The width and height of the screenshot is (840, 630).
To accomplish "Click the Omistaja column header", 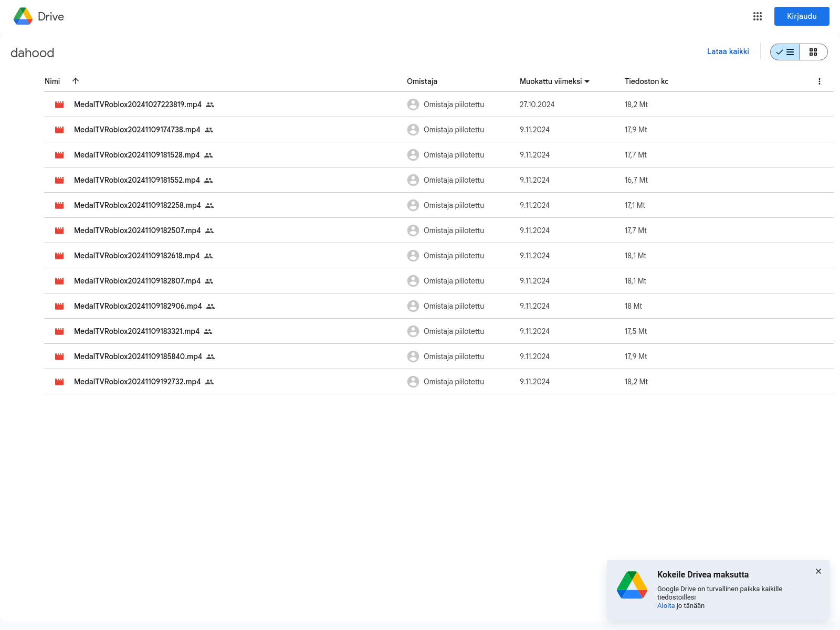I will (x=422, y=81).
